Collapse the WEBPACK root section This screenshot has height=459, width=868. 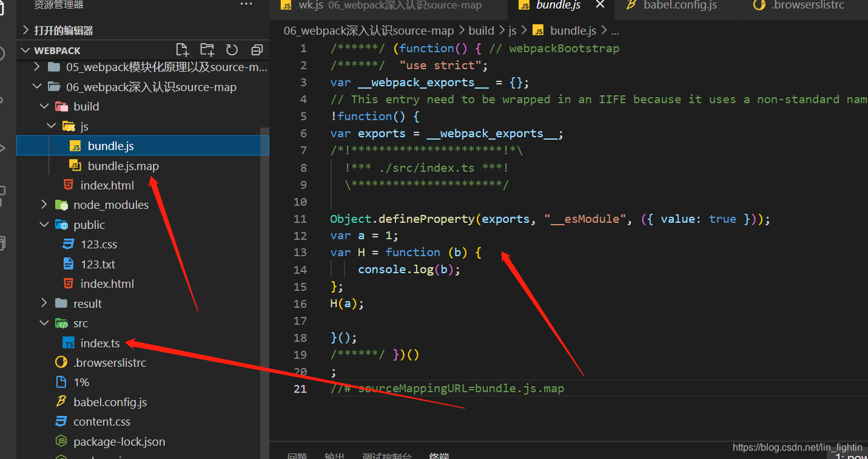pos(25,50)
